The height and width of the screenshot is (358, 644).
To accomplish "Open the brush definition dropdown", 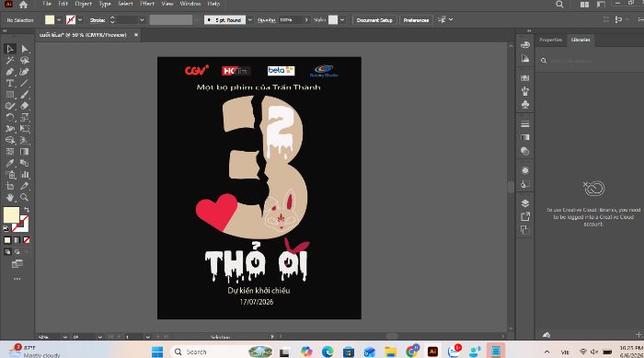I will [249, 19].
